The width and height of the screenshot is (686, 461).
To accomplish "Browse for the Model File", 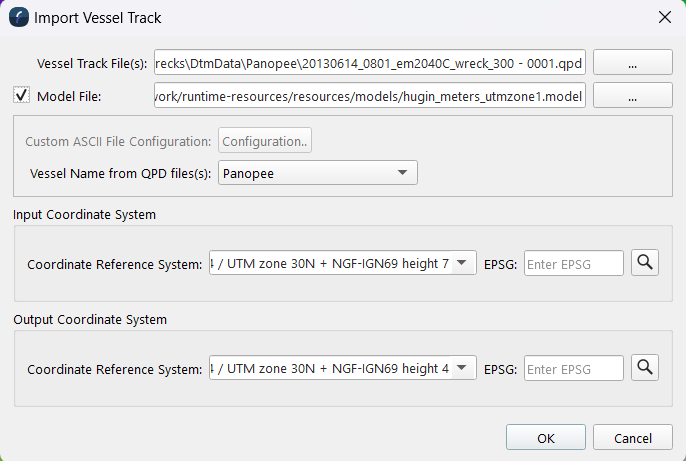I will pyautogui.click(x=632, y=96).
